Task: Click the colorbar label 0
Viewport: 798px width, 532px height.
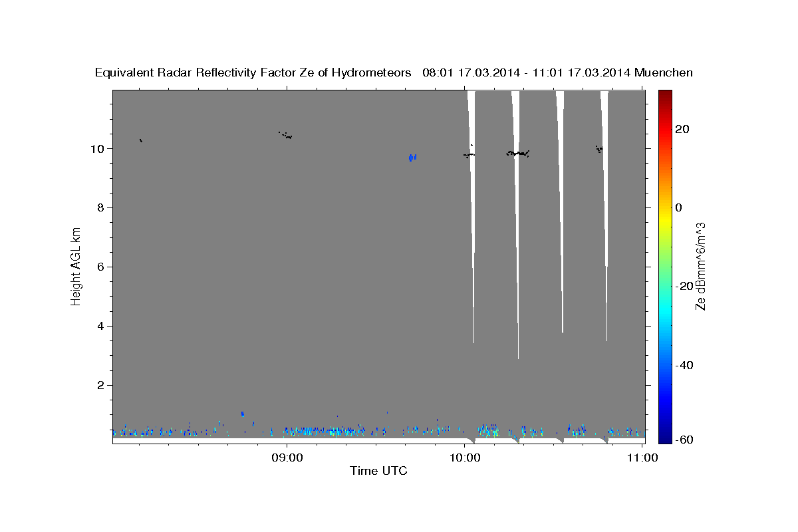Action: click(678, 207)
